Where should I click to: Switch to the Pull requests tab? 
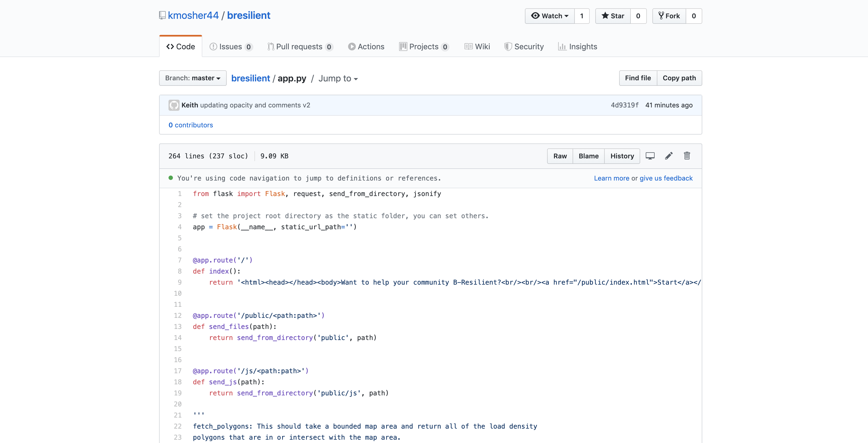coord(300,47)
